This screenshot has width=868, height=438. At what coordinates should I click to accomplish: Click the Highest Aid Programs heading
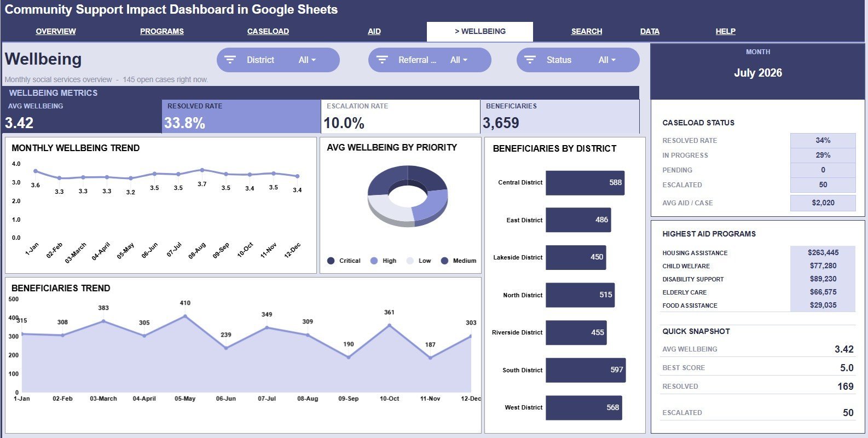pyautogui.click(x=709, y=234)
